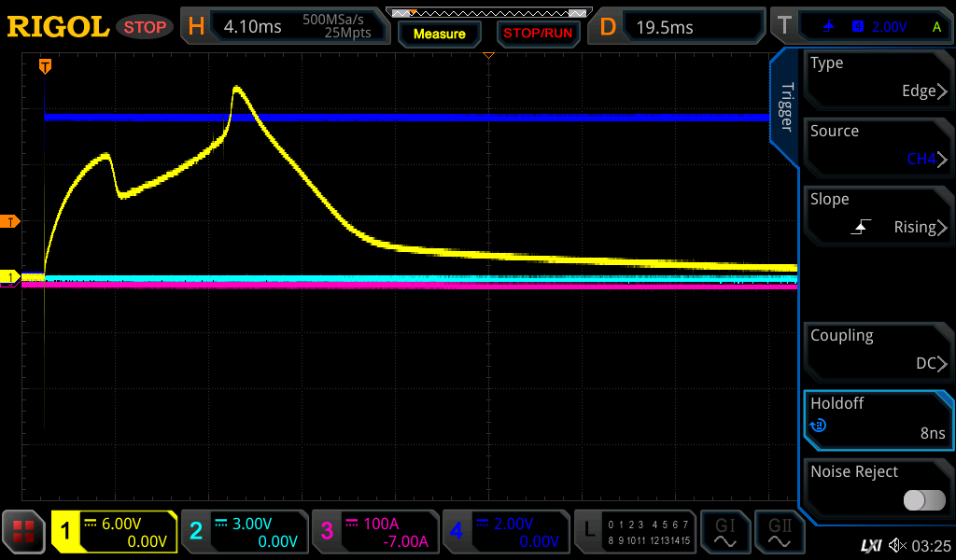Toggle channel 1 yellow 6.00V label
Viewport: 956px width, 560px height.
pyautogui.click(x=114, y=532)
